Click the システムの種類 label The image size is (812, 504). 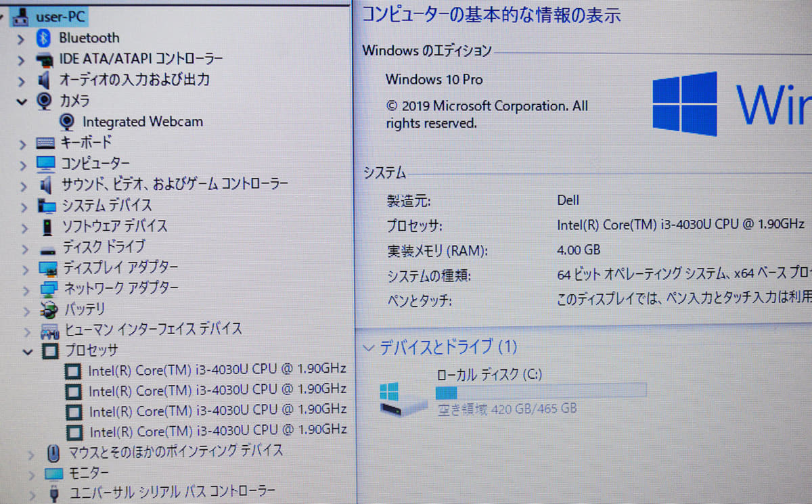[429, 275]
